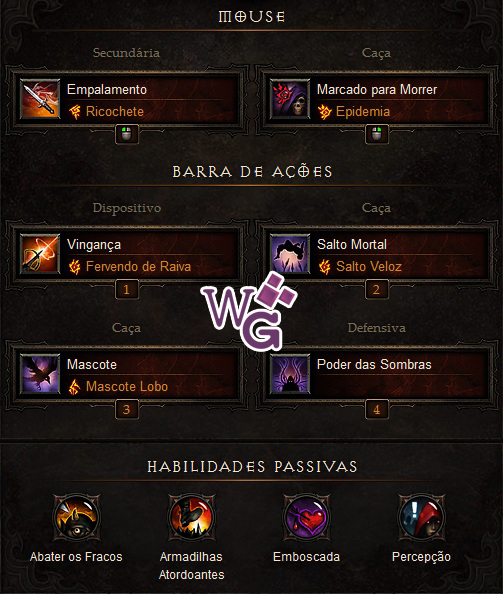
Task: Open the Ricochete rune link
Action: click(106, 112)
